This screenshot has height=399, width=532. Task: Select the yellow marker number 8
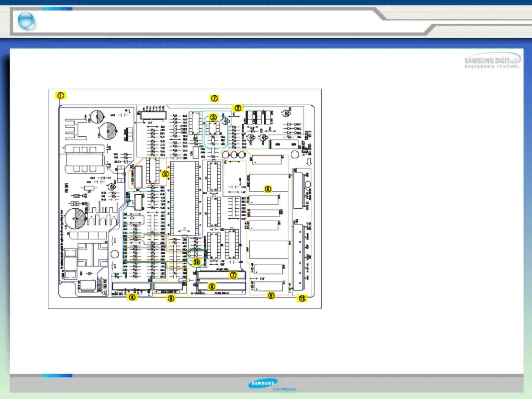(x=171, y=298)
